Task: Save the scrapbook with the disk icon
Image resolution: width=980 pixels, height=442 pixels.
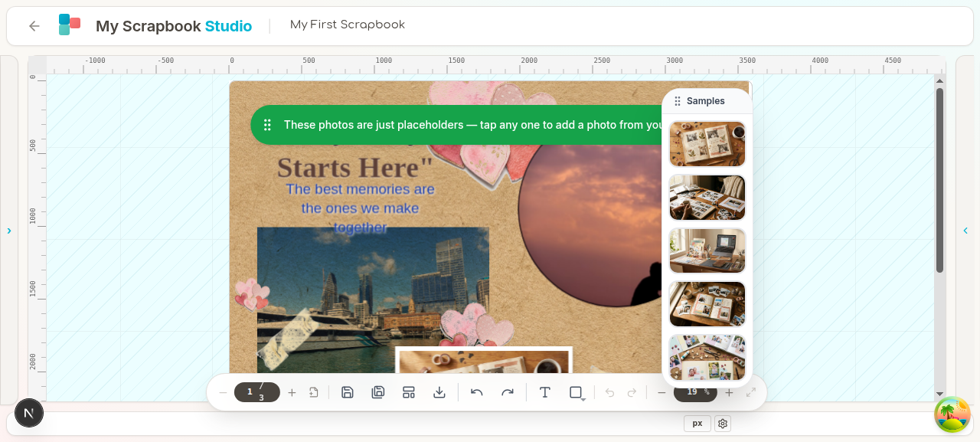Action: click(348, 392)
